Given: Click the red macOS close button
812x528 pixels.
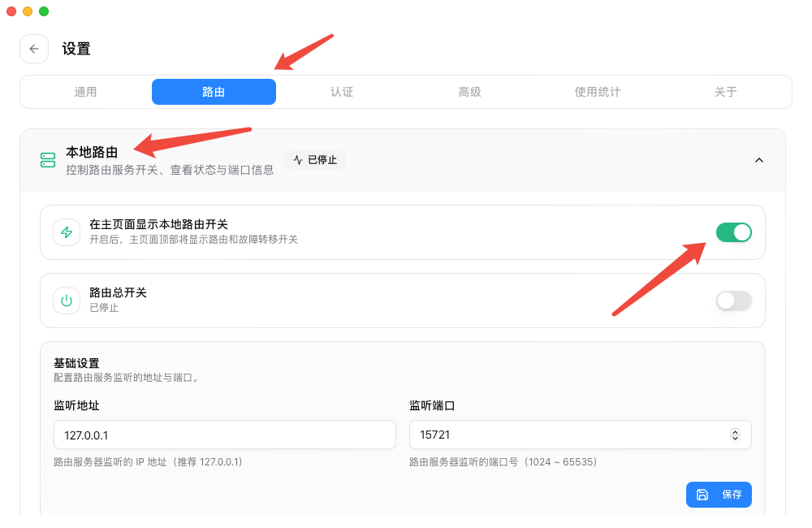Looking at the screenshot, I should (x=11, y=11).
